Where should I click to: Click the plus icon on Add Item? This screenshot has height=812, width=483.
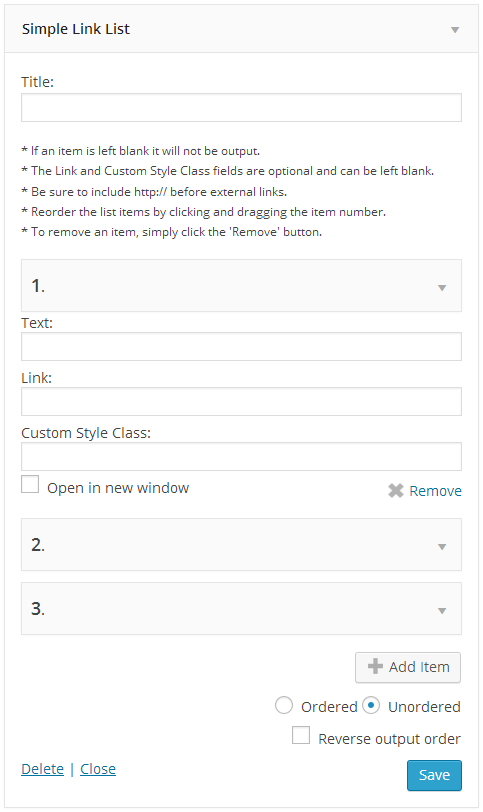(x=375, y=666)
